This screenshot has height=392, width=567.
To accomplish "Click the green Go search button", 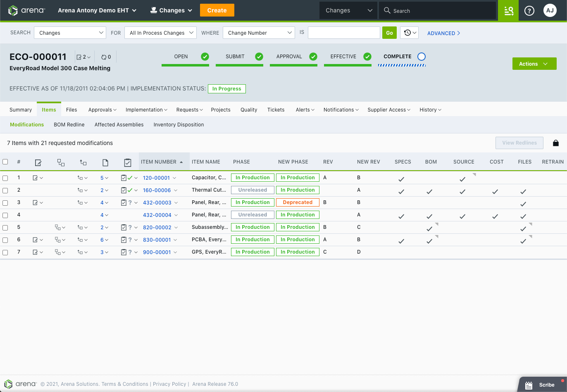I will 390,33.
